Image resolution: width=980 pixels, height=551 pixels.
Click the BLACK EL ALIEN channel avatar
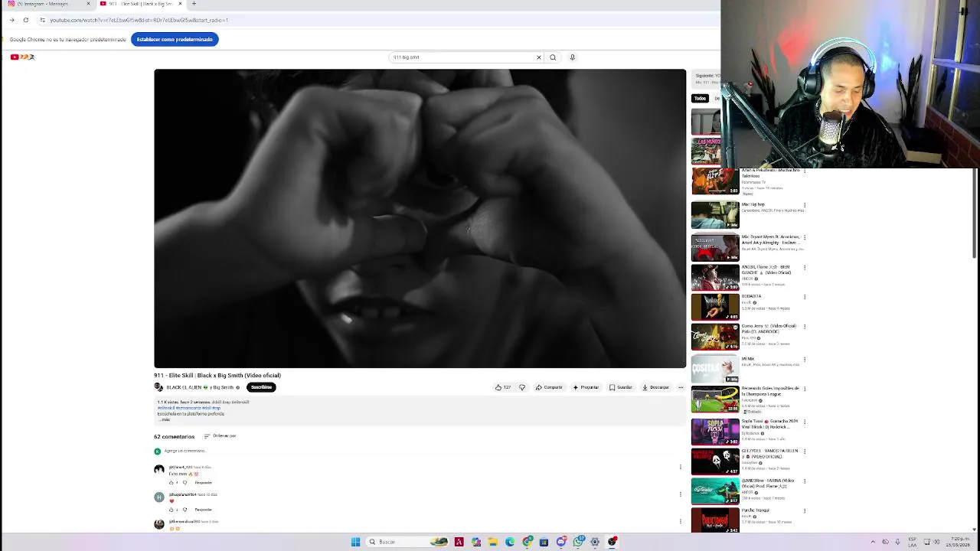click(158, 387)
